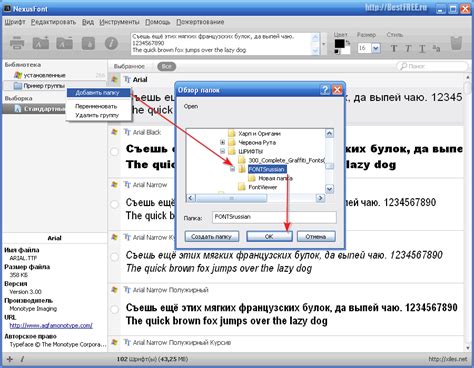Select the Arial Black font radio circle
This screenshot has width=474, height=368.
pos(114,152)
